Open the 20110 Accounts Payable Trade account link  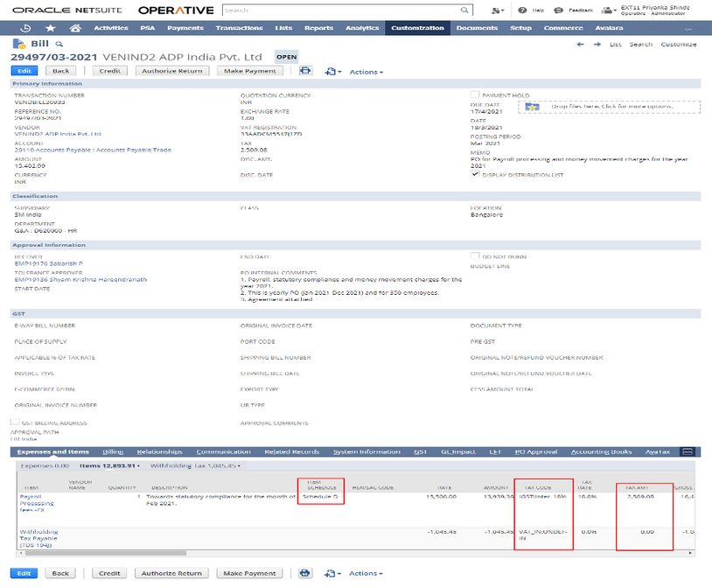click(x=93, y=150)
